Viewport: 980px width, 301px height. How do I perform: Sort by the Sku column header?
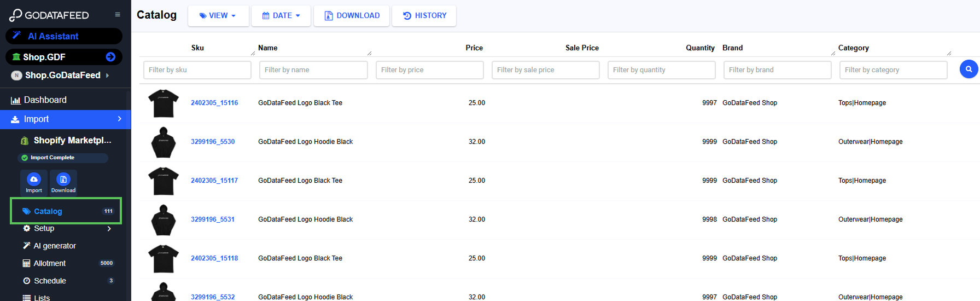tap(197, 48)
